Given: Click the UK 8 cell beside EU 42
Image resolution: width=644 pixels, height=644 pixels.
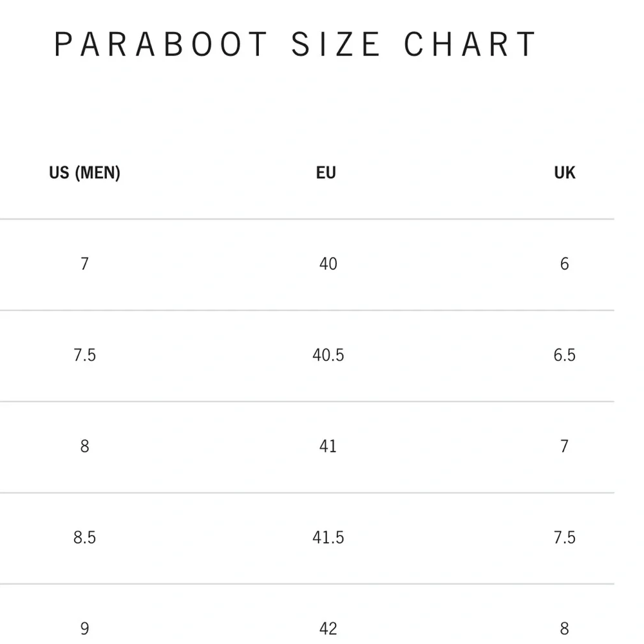Looking at the screenshot, I should point(565,629).
